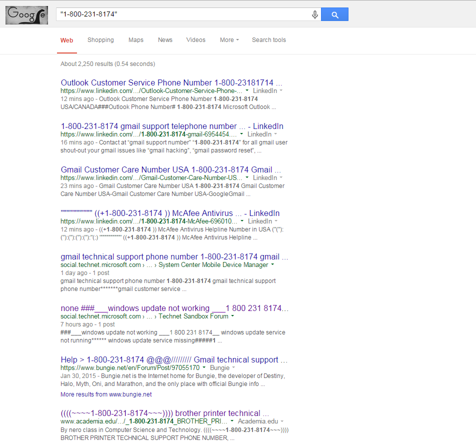
Task: Open LinkedIn source menu for gmail support result
Action: click(262, 134)
